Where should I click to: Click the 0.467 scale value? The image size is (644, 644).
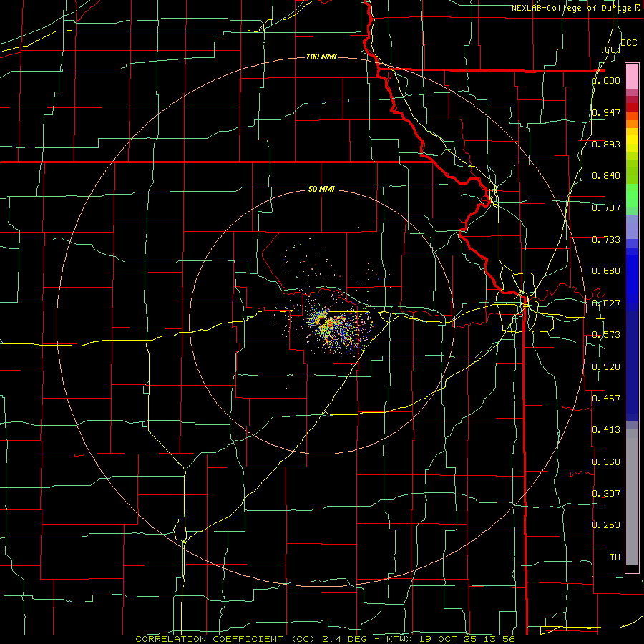(x=606, y=398)
